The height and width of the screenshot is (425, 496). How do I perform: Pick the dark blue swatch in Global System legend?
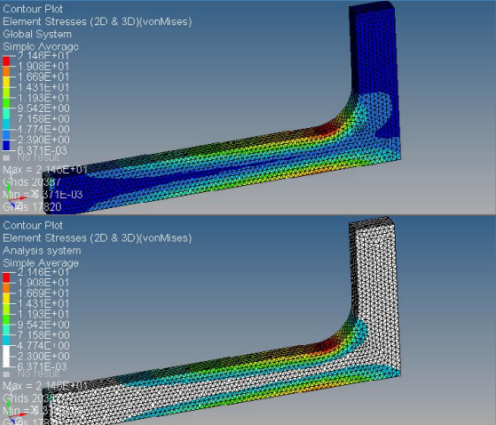click(x=6, y=145)
